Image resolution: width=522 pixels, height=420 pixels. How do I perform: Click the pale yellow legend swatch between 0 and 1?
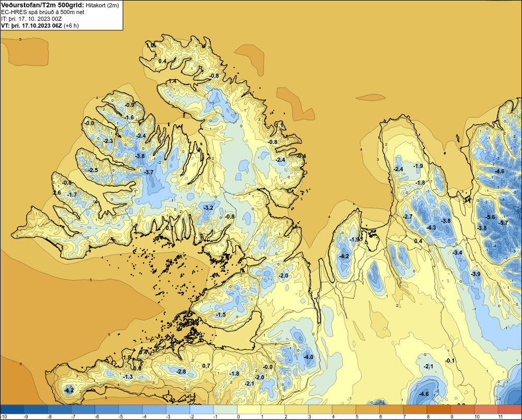(249, 409)
